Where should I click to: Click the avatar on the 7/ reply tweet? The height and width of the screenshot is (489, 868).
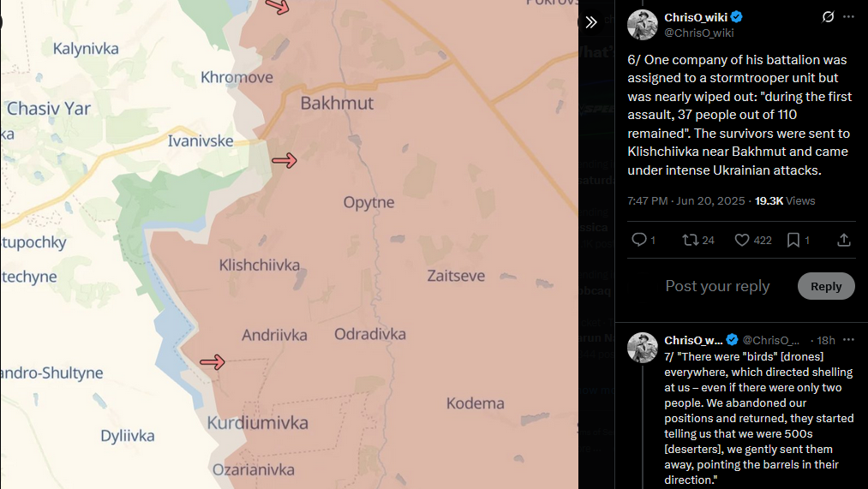(642, 348)
